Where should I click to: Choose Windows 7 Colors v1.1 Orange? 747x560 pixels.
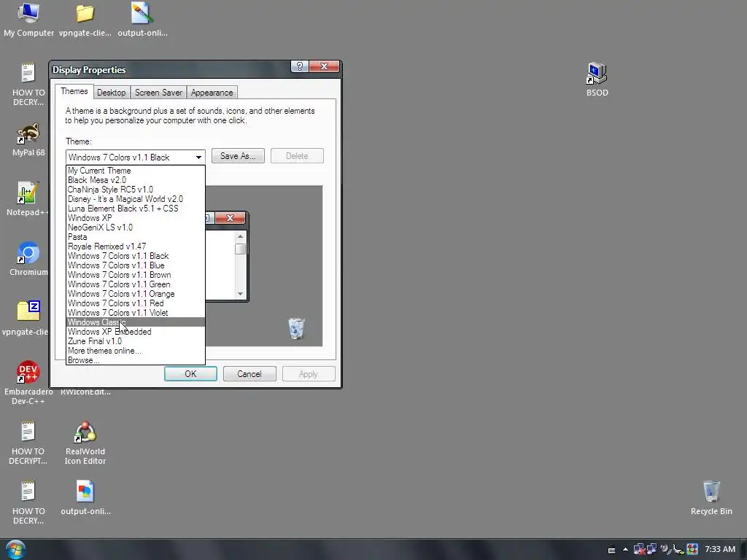click(x=135, y=295)
